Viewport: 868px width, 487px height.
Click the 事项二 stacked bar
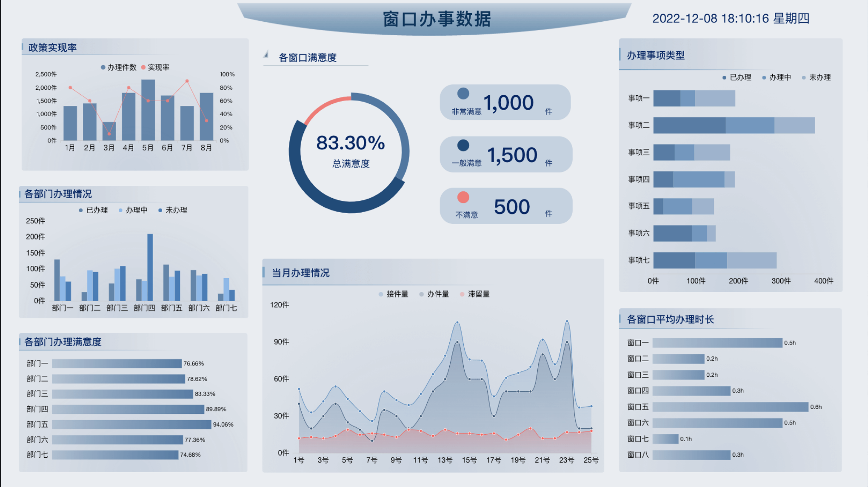pyautogui.click(x=734, y=125)
